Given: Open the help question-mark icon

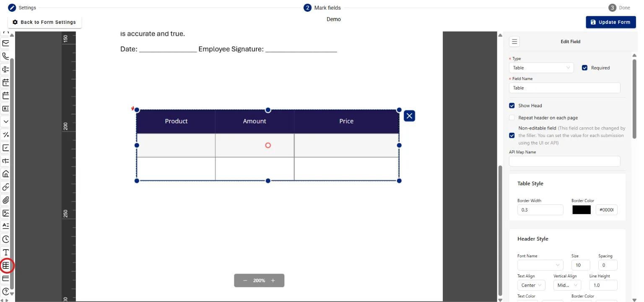Looking at the screenshot, I should tap(6, 291).
